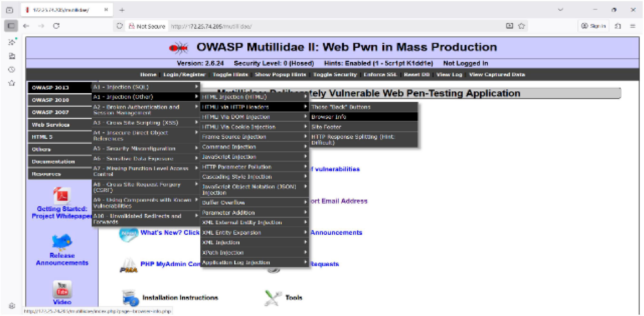Viewport: 644px width, 316px height.
Task: Open the Documentation menu item
Action: coord(60,161)
